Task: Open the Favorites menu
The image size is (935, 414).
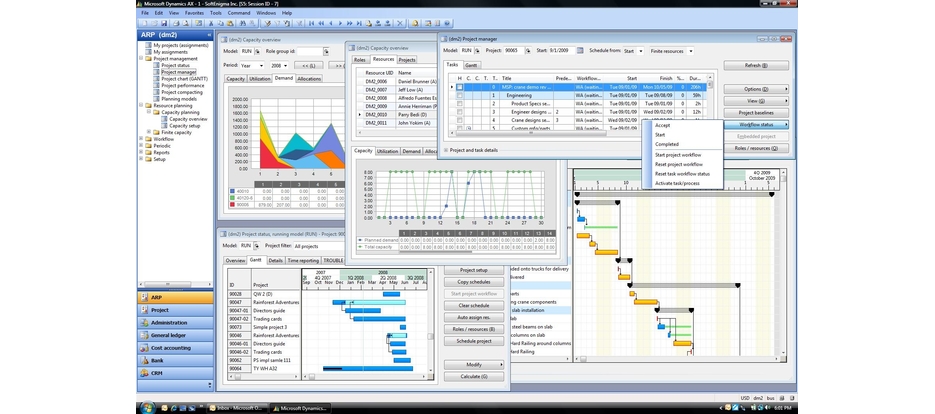Action: click(194, 13)
